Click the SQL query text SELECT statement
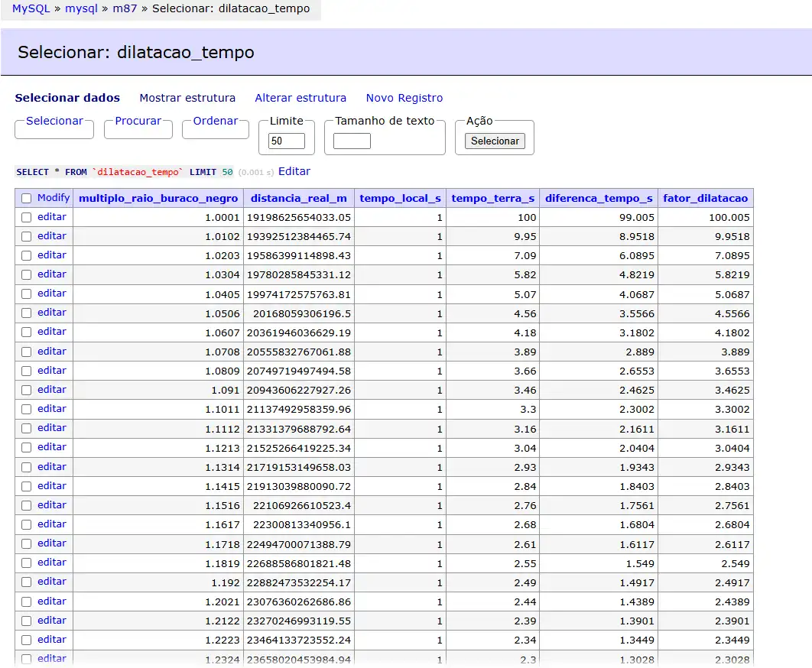The width and height of the screenshot is (812, 668). click(125, 172)
